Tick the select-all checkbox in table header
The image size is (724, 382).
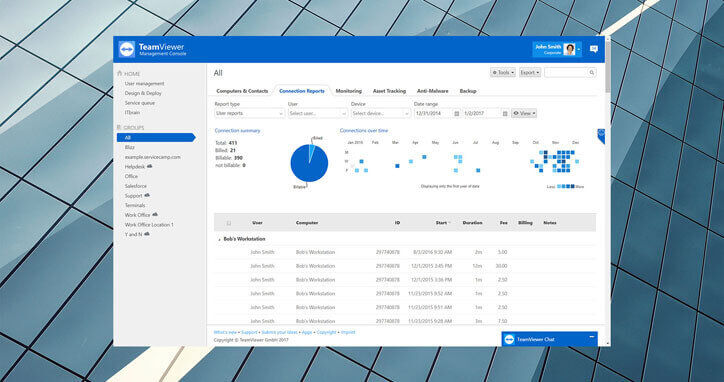[229, 223]
